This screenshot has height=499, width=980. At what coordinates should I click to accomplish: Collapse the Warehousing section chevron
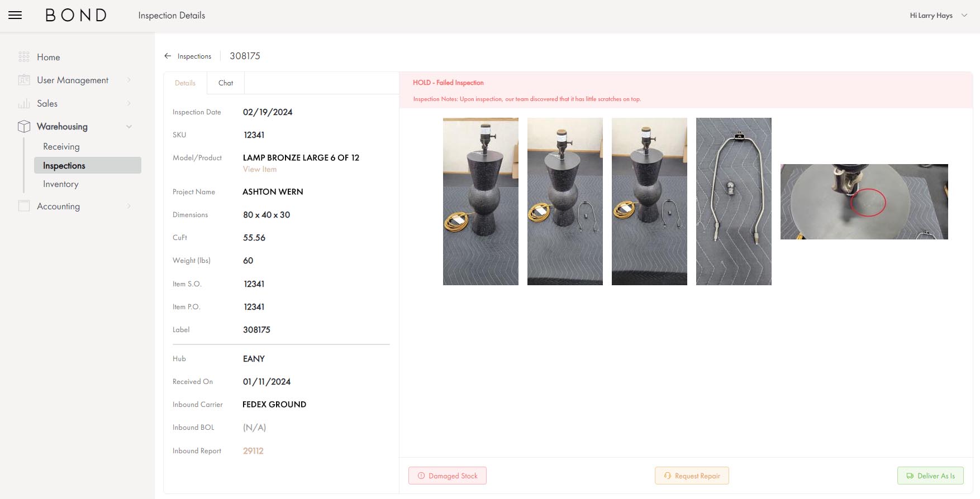click(x=129, y=127)
